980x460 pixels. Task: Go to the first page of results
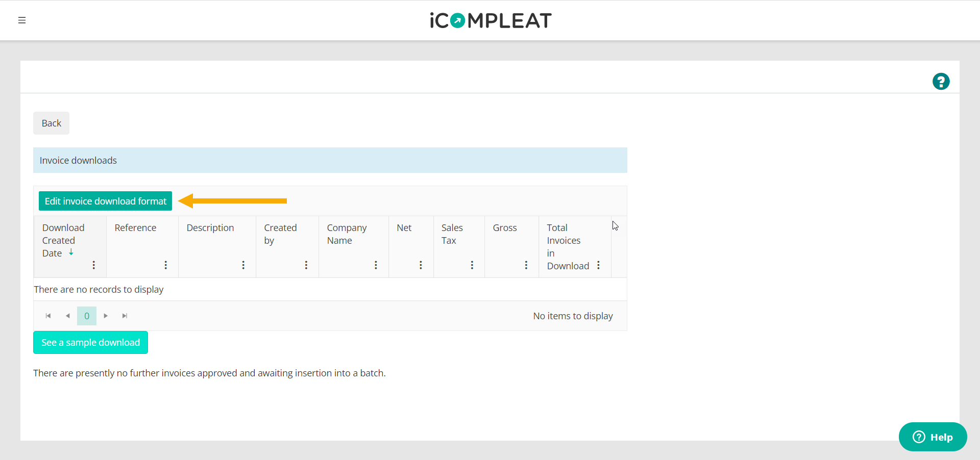coord(48,316)
